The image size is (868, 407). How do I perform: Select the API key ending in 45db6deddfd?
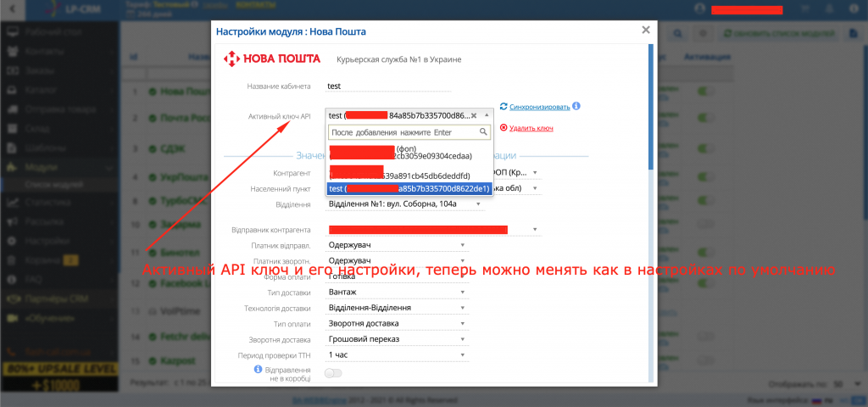[409, 171]
